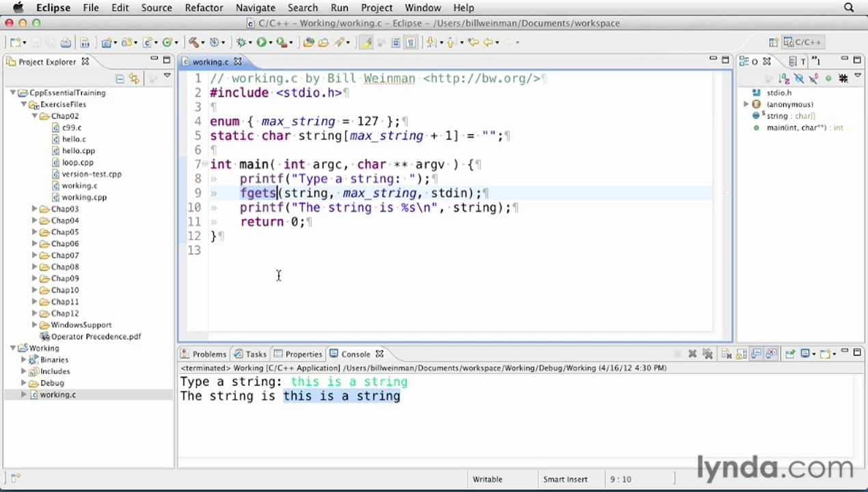Click the 9 : 10 cursor position status

click(620, 480)
